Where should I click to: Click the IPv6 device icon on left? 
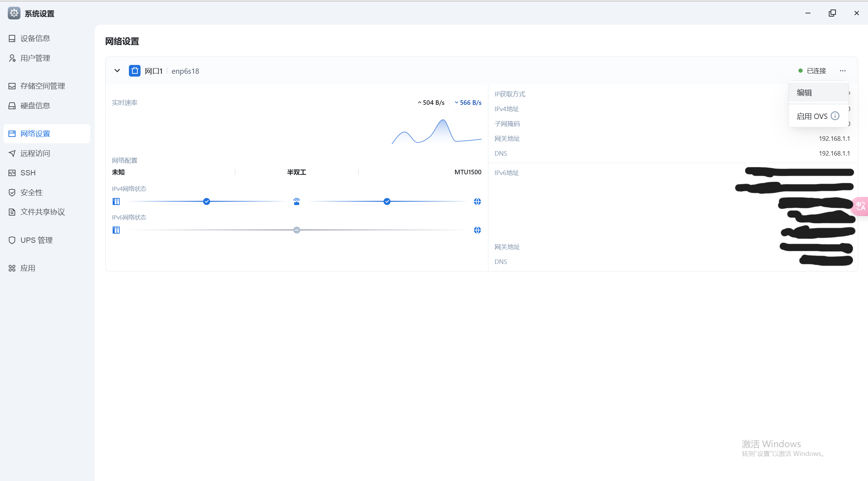tap(116, 230)
